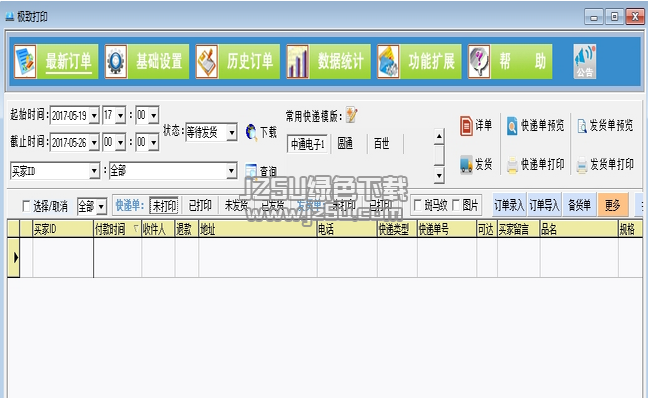Open 快递单预览 preview
The width and height of the screenshot is (648, 398).
pos(535,125)
